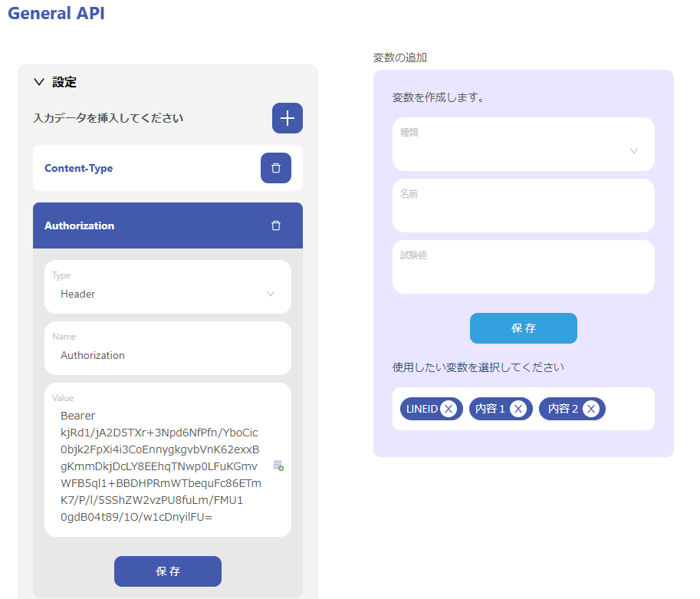Click into the Bearer token Value field

click(x=168, y=459)
